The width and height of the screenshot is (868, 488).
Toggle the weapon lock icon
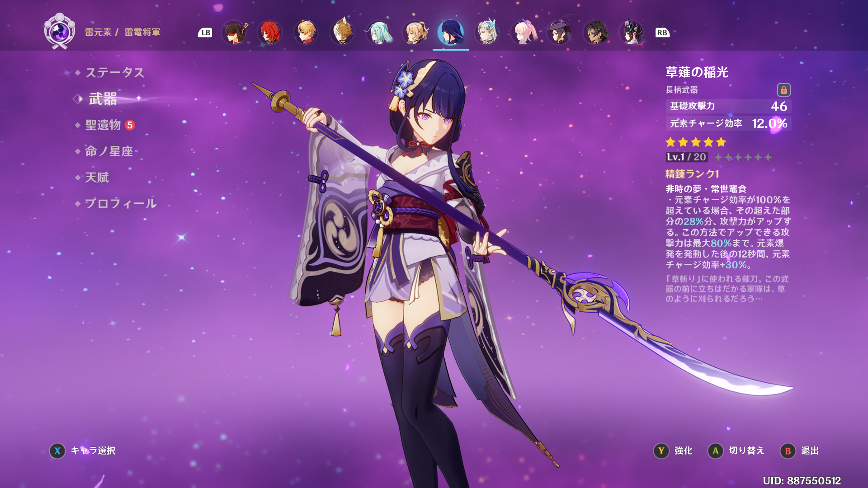point(783,90)
